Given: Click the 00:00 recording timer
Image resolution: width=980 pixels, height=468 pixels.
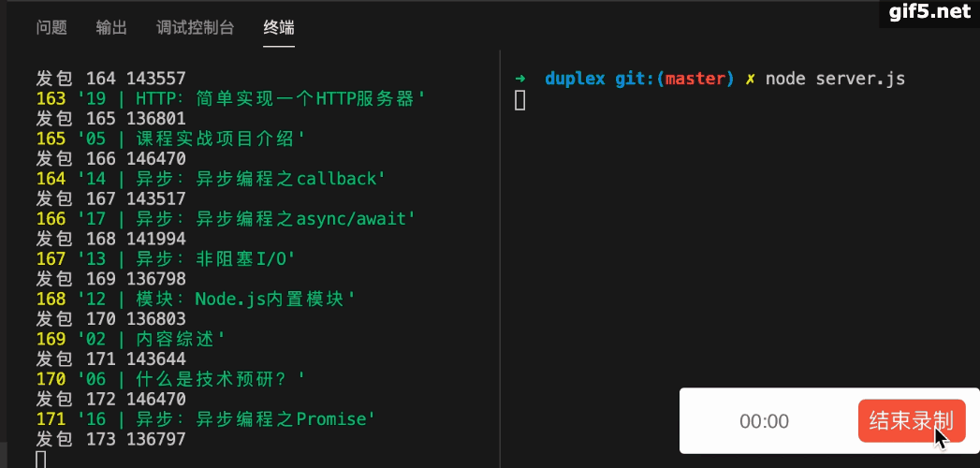Looking at the screenshot, I should [x=764, y=421].
